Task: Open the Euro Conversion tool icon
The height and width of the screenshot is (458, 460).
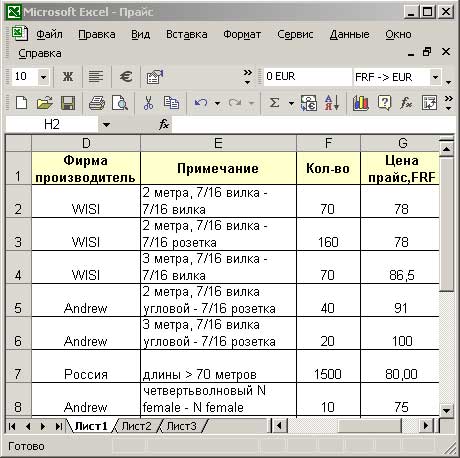Action: [309, 103]
